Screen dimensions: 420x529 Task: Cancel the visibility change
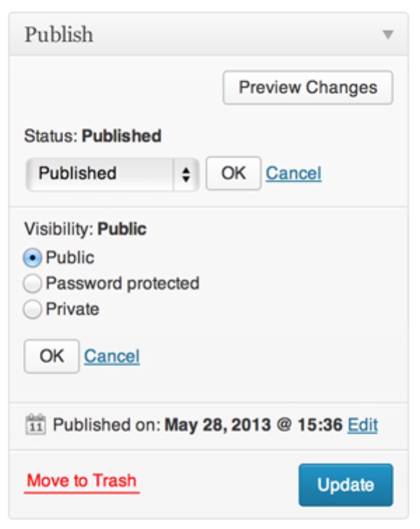112,356
